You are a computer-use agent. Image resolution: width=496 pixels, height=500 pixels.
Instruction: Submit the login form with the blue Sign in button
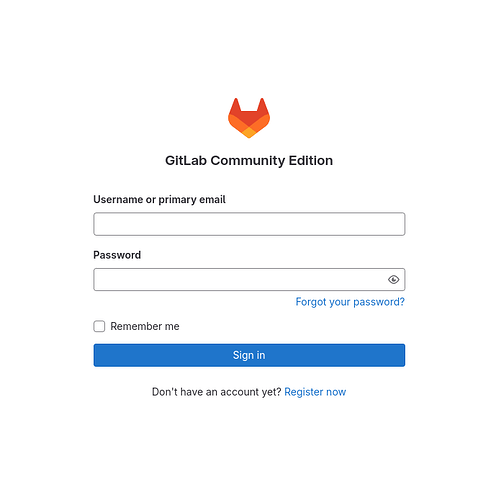point(249,355)
